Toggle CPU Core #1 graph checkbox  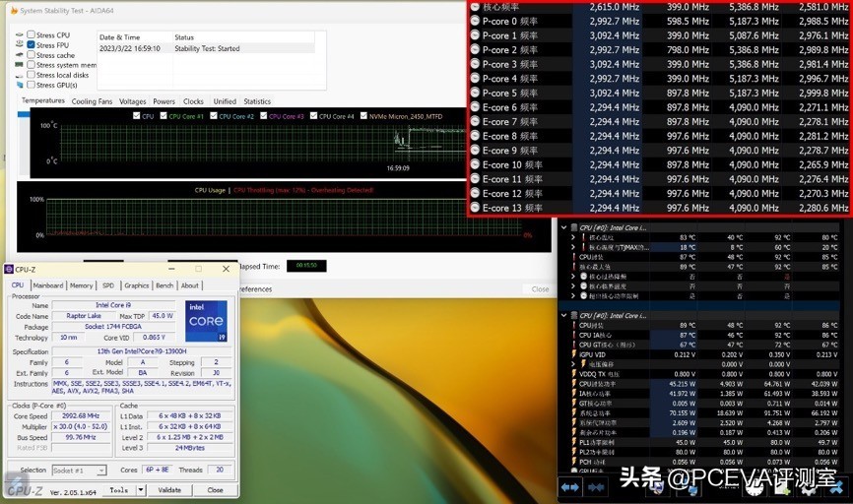pos(164,116)
